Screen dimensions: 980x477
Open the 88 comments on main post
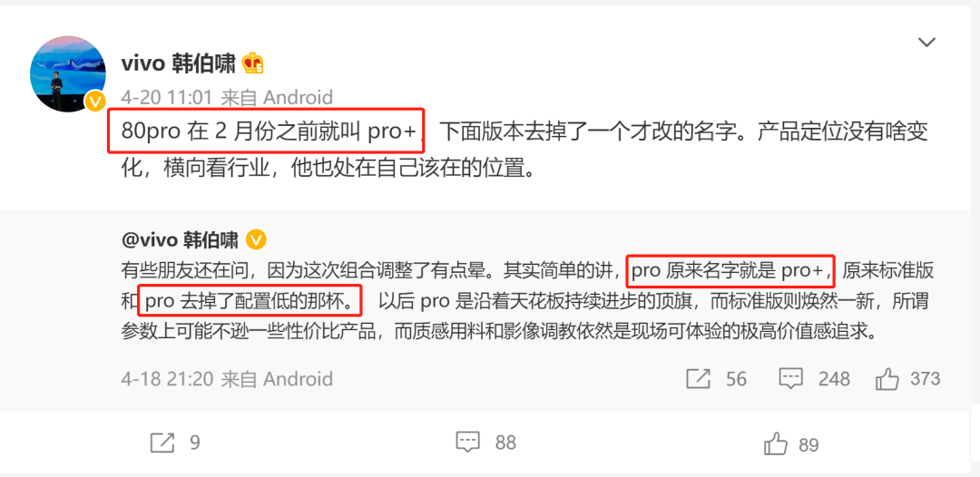[485, 443]
